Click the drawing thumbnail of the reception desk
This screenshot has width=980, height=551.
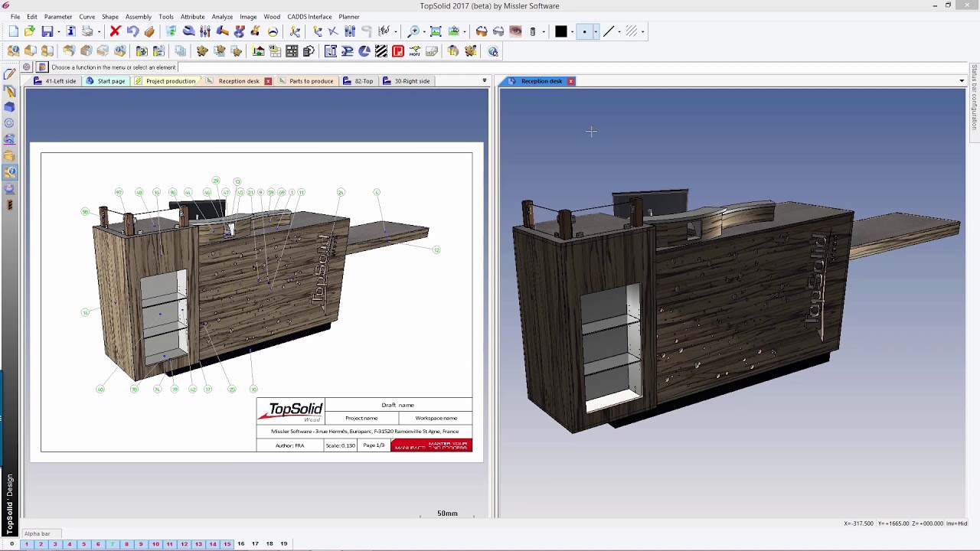(256, 302)
